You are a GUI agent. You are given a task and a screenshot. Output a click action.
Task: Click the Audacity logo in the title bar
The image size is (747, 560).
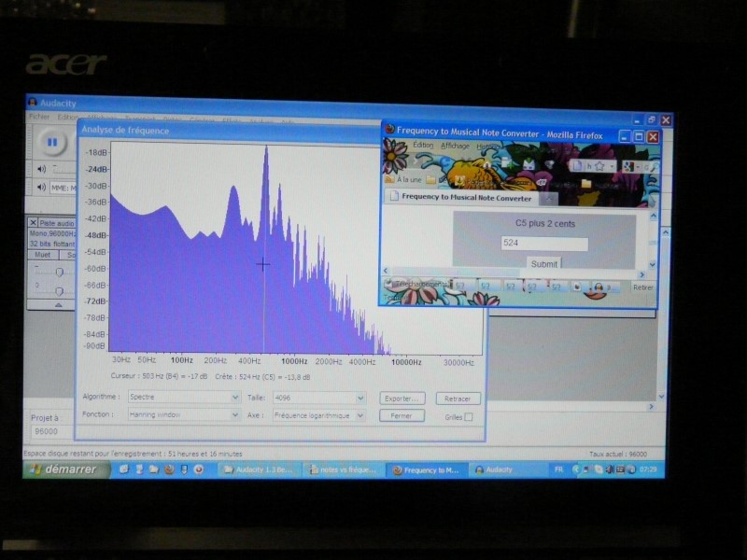pos(33,103)
